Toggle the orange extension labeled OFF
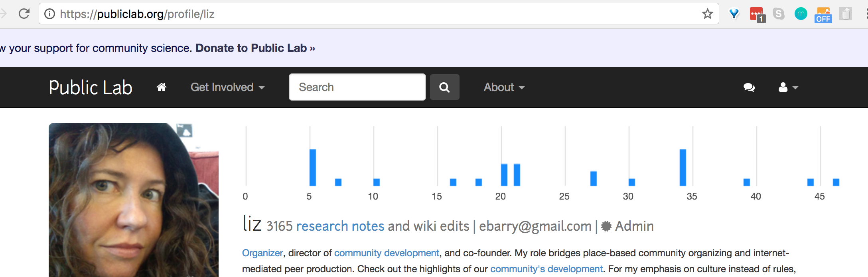Screen dimensions: 868x277 (x=823, y=15)
